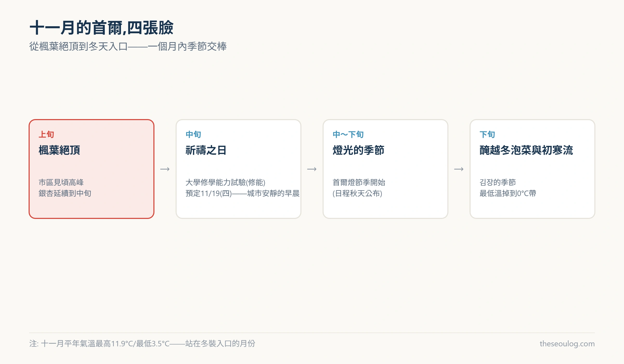Click the text 김장的季節

click(x=498, y=182)
